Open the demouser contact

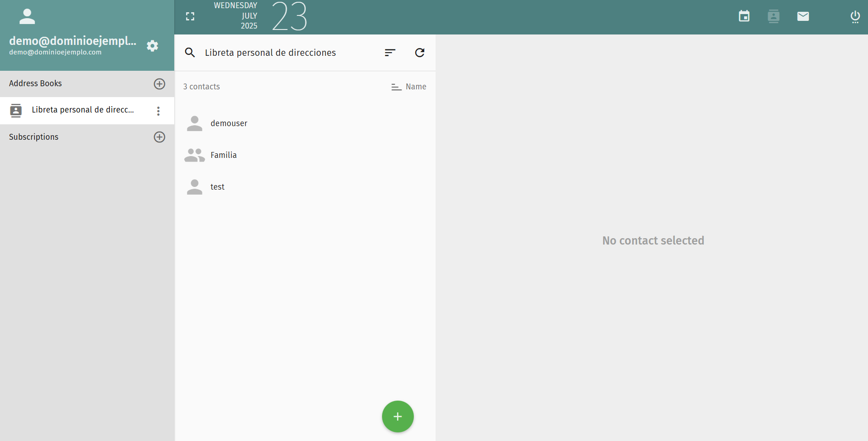point(305,123)
